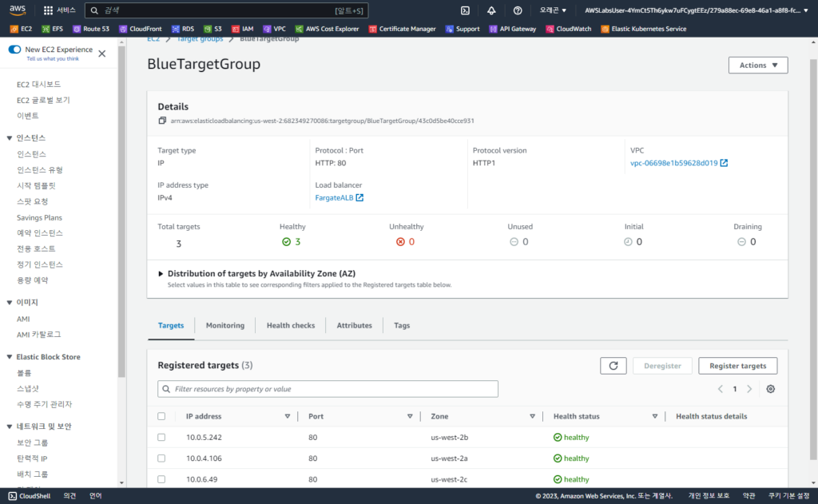Open Elastic Kubernetes Service shortcut
Viewport: 818px width, 504px height.
pos(644,29)
